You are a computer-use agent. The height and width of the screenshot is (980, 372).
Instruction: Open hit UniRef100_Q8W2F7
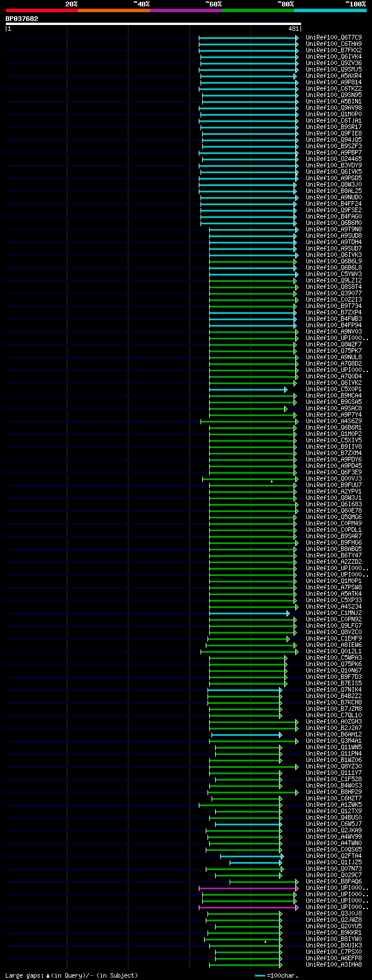coord(334,344)
